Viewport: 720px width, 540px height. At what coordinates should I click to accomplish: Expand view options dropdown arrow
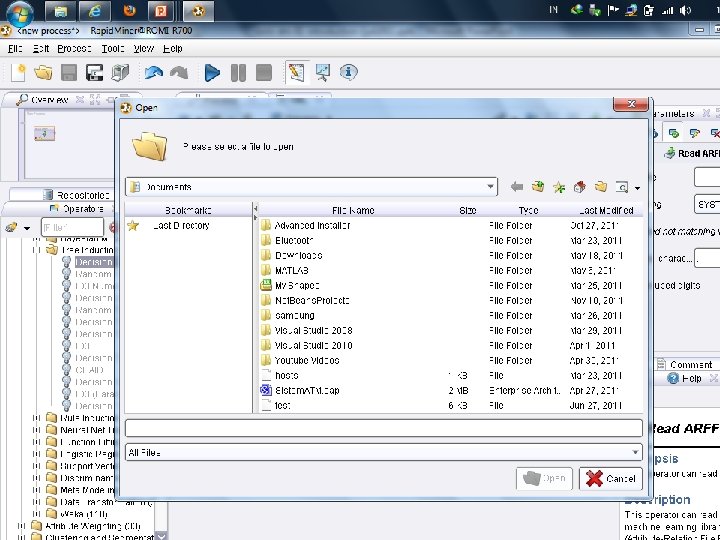tap(637, 188)
